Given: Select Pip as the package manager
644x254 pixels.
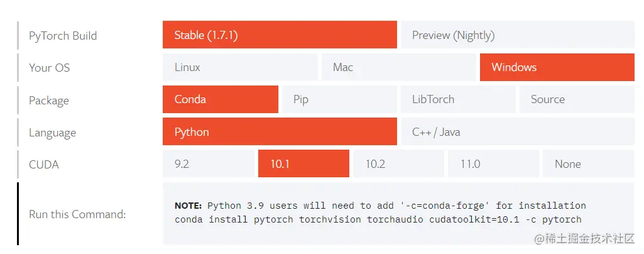Looking at the screenshot, I should 337,99.
